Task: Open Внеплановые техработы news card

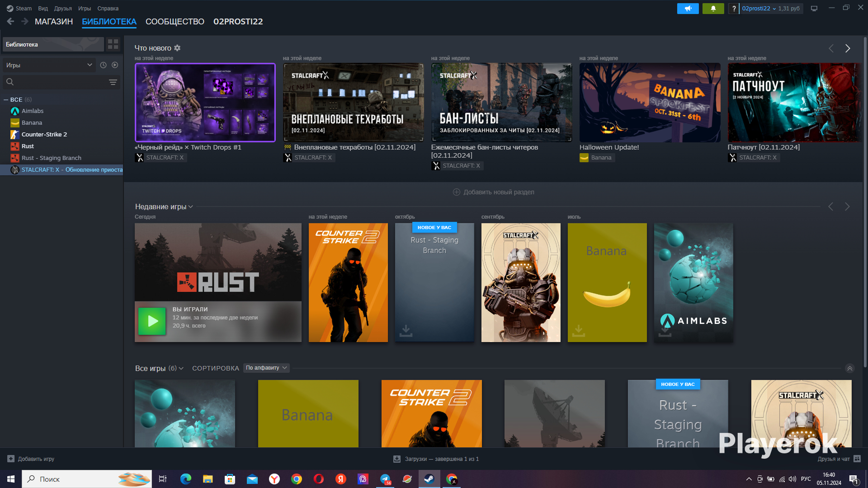Action: point(353,102)
